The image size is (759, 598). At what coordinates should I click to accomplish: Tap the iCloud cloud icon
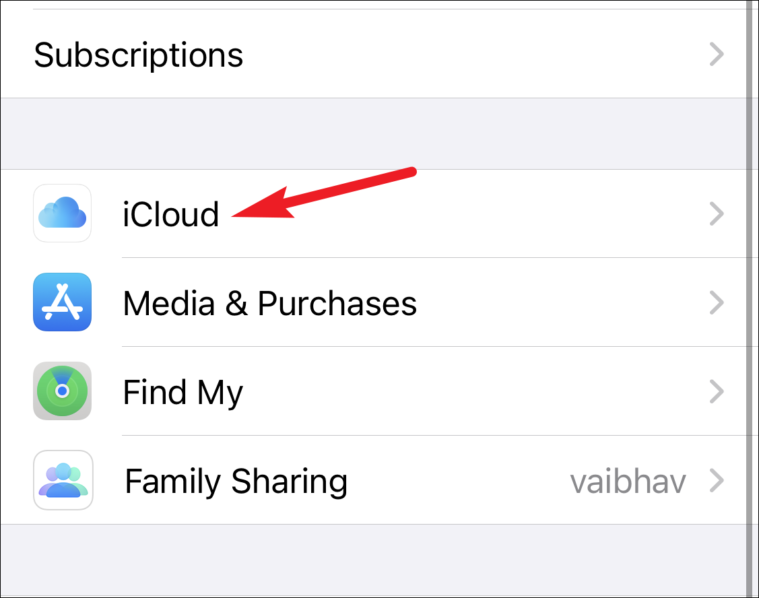point(62,213)
